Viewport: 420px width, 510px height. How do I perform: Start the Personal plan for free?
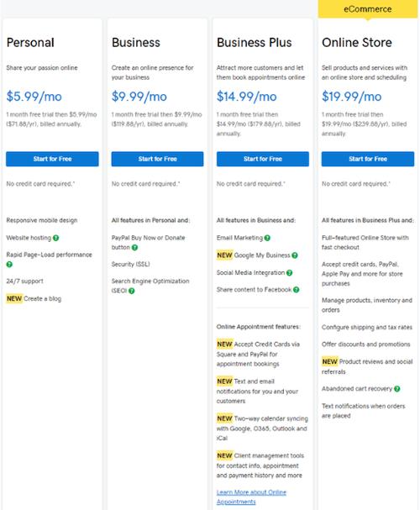(52, 159)
